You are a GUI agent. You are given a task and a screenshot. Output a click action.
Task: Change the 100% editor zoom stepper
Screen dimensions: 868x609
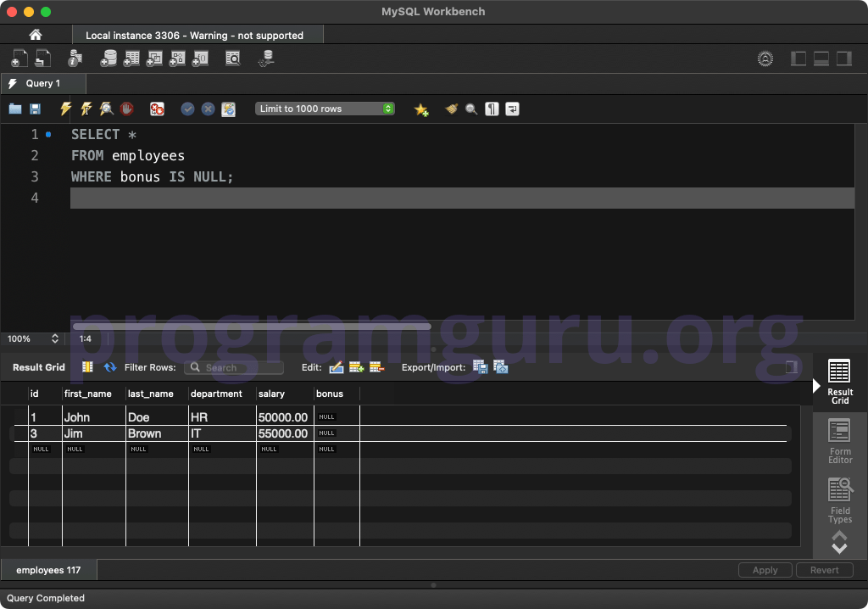tap(55, 338)
